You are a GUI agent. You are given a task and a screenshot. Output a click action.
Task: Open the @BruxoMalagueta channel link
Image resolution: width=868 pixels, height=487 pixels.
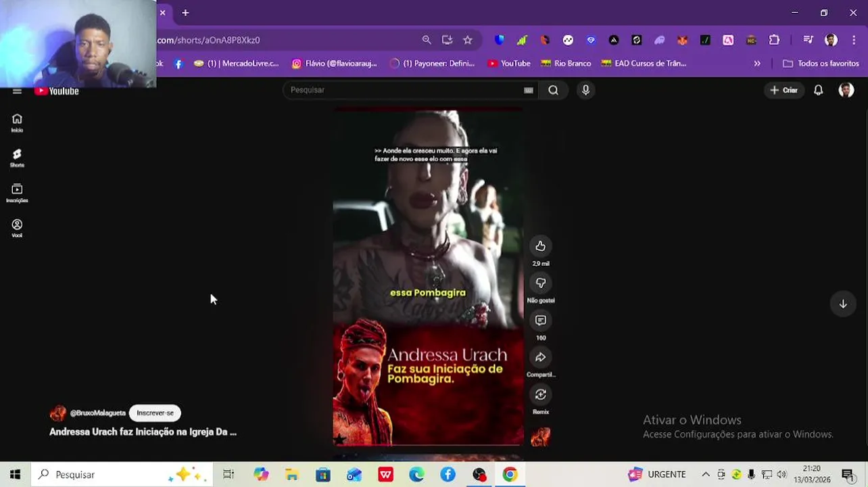(98, 413)
